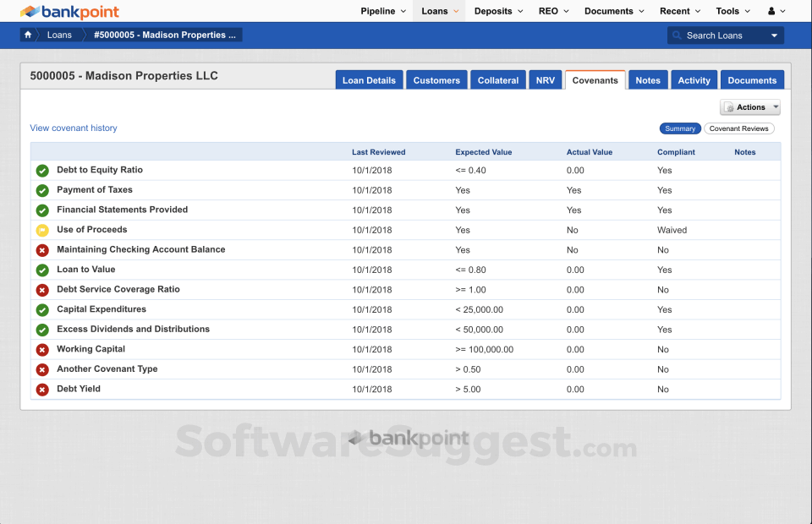This screenshot has height=524, width=812.
Task: Select the Summary view toggle
Action: point(680,128)
